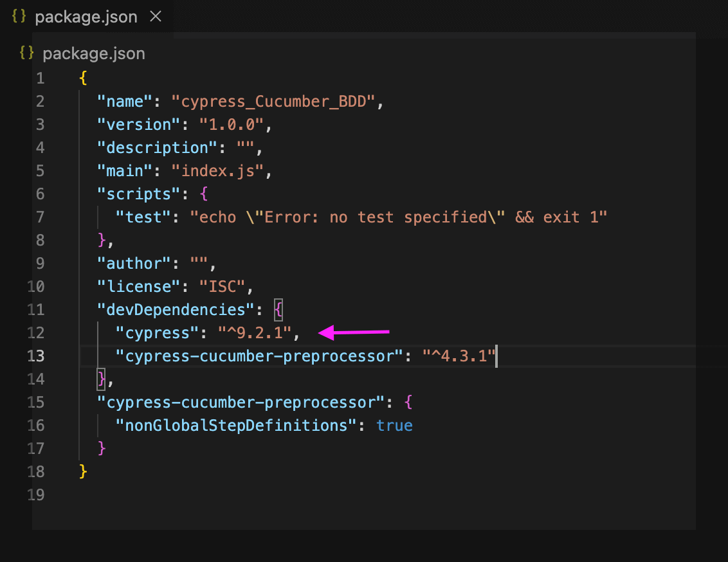Image resolution: width=728 pixels, height=562 pixels.
Task: Click line number 1
Action: [40, 78]
